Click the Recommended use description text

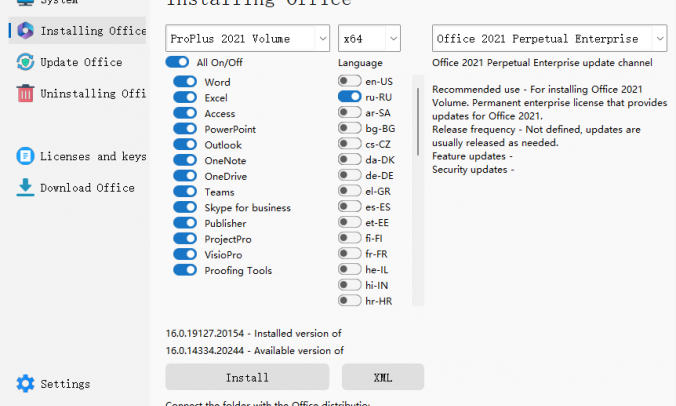point(550,103)
